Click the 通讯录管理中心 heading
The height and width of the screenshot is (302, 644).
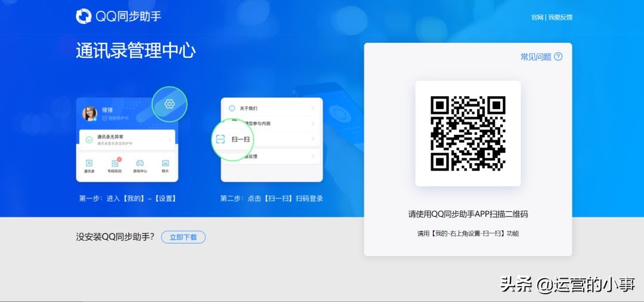pos(135,51)
